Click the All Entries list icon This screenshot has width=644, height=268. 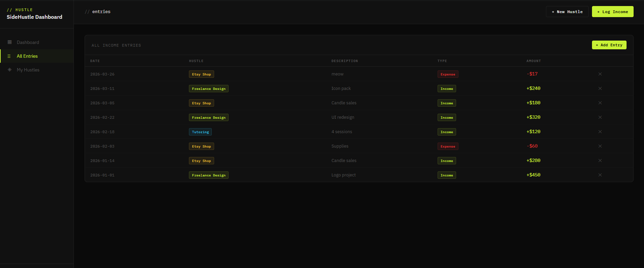point(9,56)
